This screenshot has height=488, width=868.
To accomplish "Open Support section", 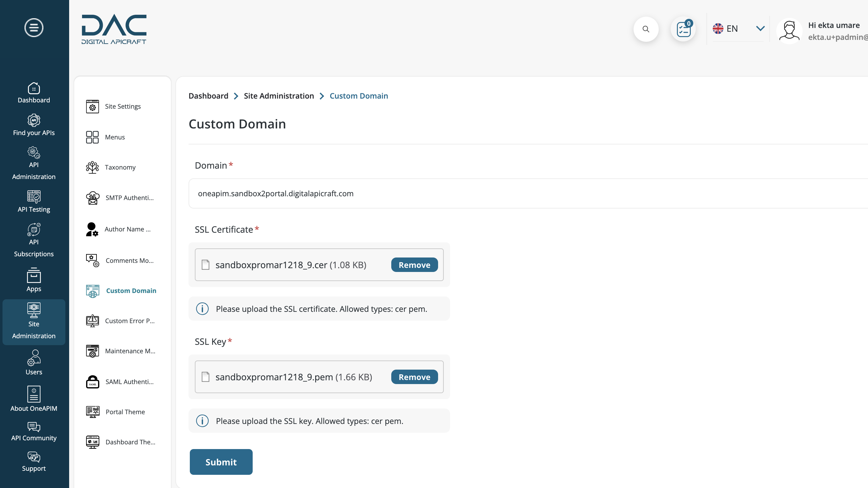I will click(34, 462).
